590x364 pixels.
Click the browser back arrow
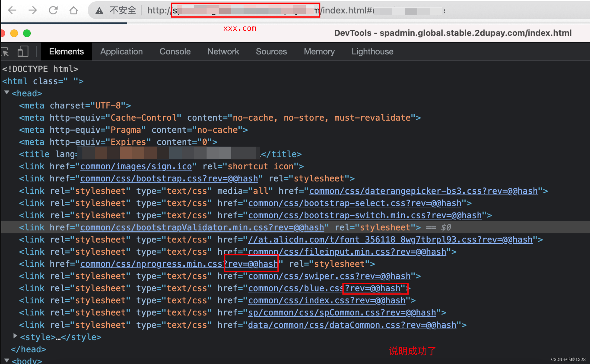point(12,10)
